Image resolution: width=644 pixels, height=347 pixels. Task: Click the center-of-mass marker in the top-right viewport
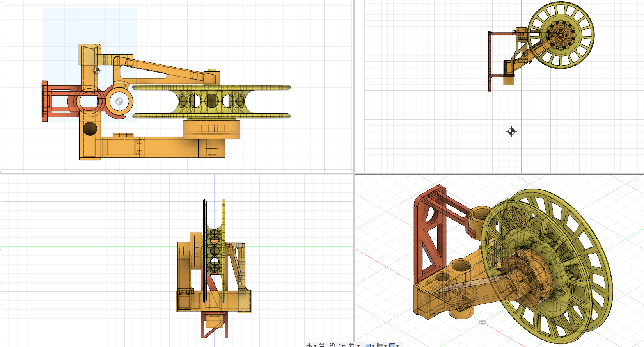(511, 132)
